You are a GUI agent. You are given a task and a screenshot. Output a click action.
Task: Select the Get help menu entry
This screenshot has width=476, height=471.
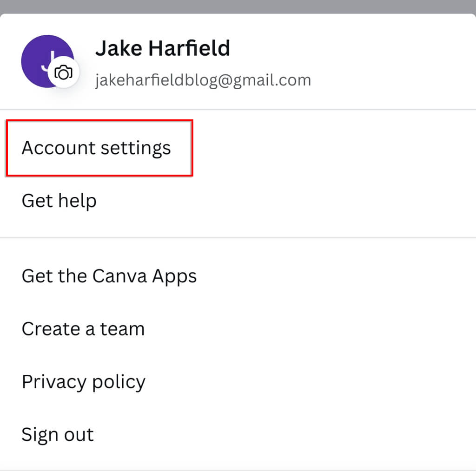tap(59, 201)
